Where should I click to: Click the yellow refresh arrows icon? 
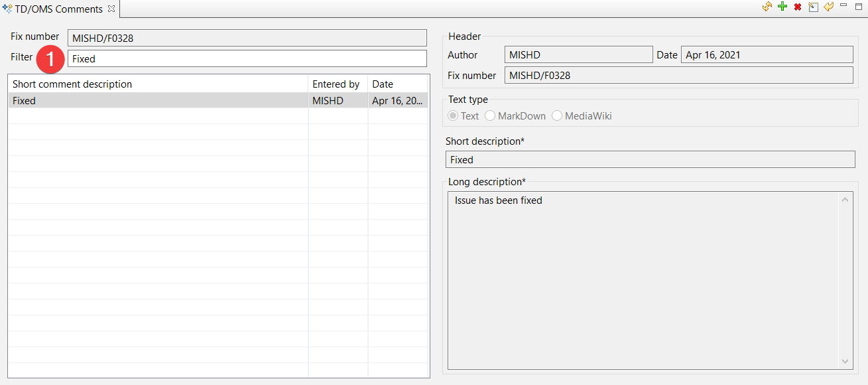point(767,7)
